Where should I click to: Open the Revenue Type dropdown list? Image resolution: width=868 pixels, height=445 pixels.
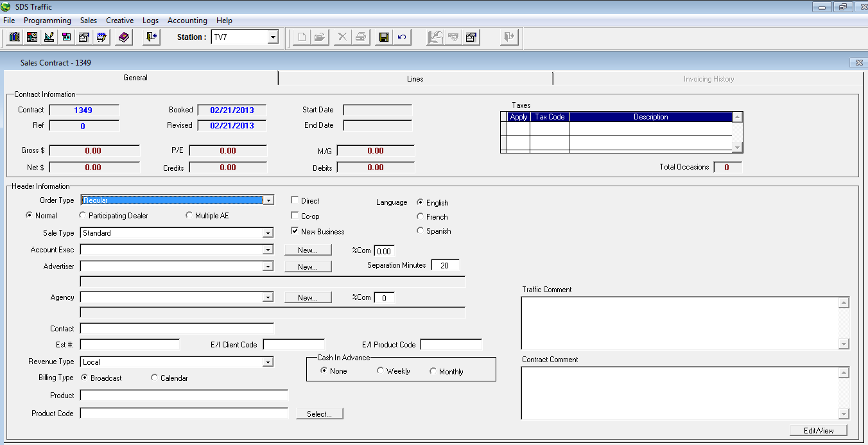268,362
